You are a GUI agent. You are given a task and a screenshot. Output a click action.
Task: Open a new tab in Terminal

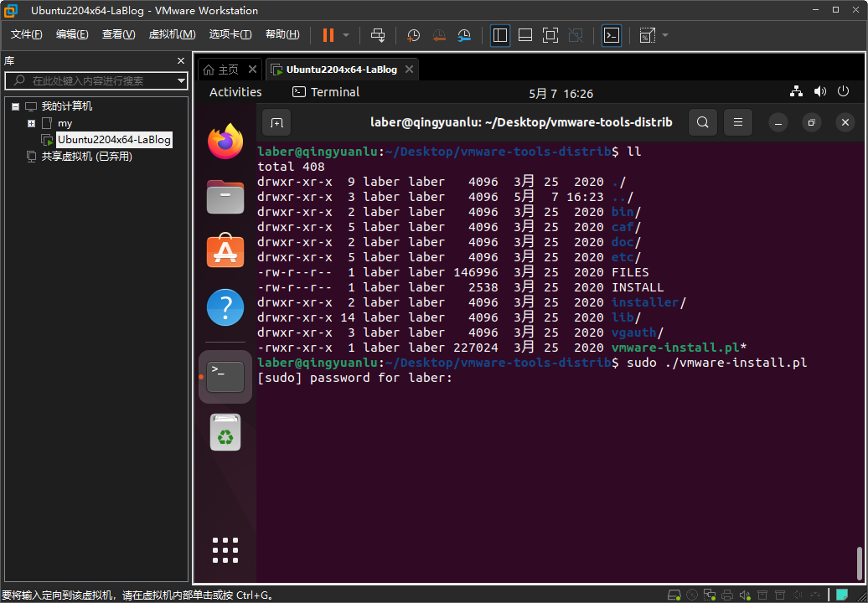[x=276, y=122]
